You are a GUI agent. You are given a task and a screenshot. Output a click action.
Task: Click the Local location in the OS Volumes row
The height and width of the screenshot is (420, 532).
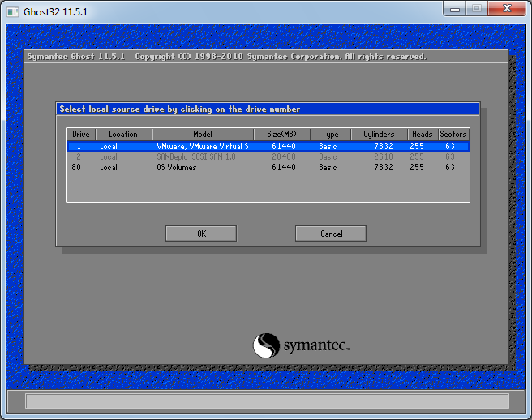(108, 167)
